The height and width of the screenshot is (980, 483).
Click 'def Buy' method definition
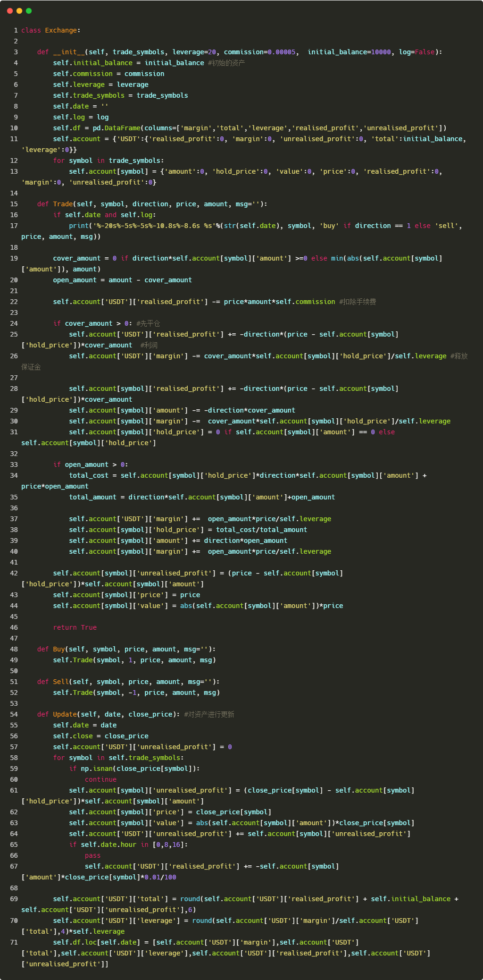[51, 649]
